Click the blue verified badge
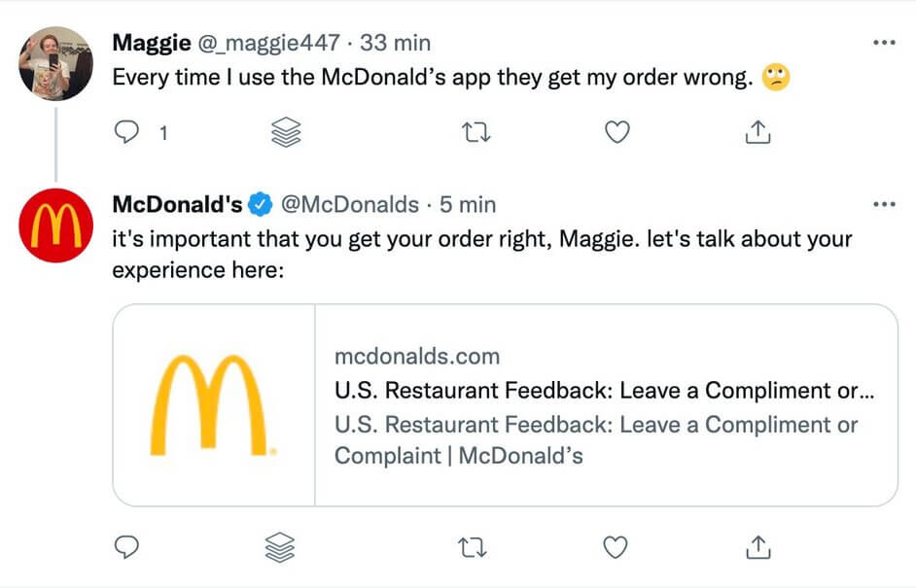 pyautogui.click(x=261, y=204)
